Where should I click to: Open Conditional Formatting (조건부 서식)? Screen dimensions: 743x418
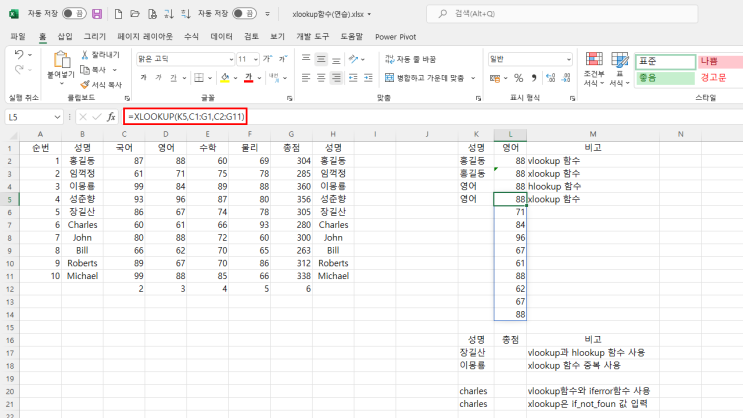click(x=593, y=67)
